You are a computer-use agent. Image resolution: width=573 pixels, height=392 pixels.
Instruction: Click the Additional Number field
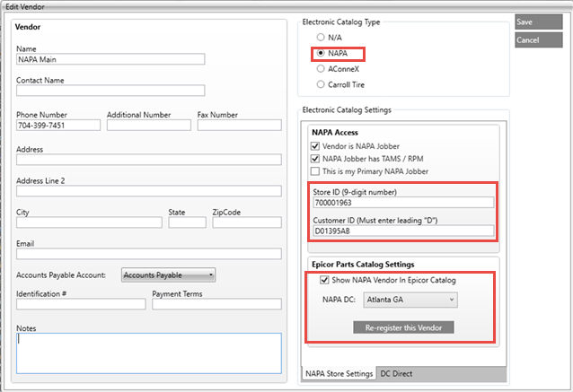click(x=149, y=126)
